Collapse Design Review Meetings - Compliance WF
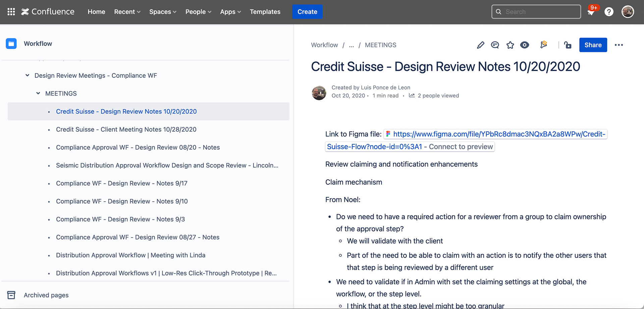Viewport: 644px width, 309px height. [x=28, y=75]
